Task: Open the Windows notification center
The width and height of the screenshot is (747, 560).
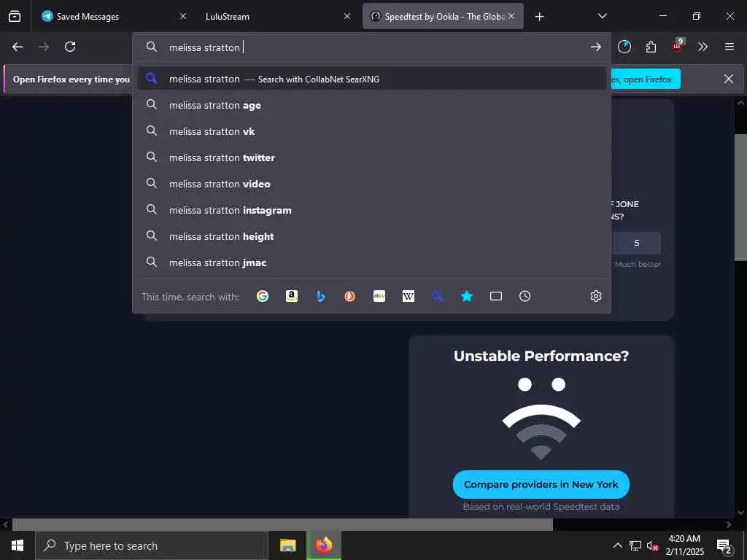Action: click(724, 546)
